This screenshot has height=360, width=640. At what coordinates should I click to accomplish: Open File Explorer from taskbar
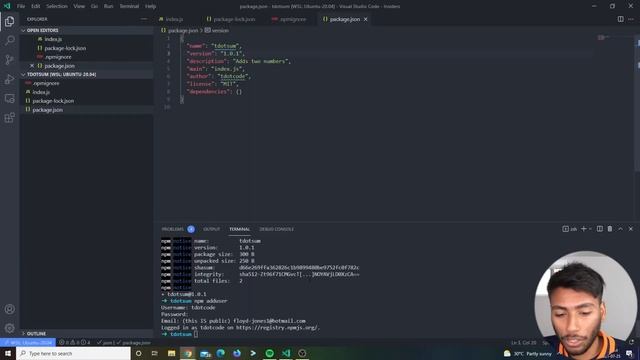[x=171, y=353]
